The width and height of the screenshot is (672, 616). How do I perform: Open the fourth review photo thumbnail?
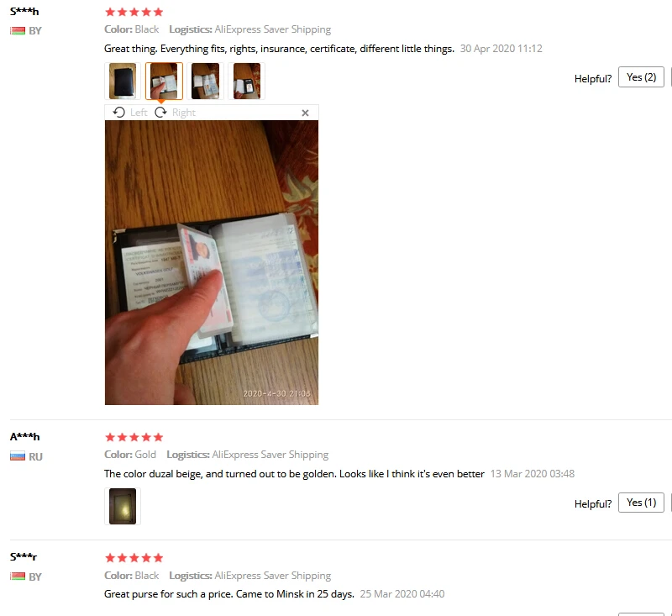coord(247,81)
